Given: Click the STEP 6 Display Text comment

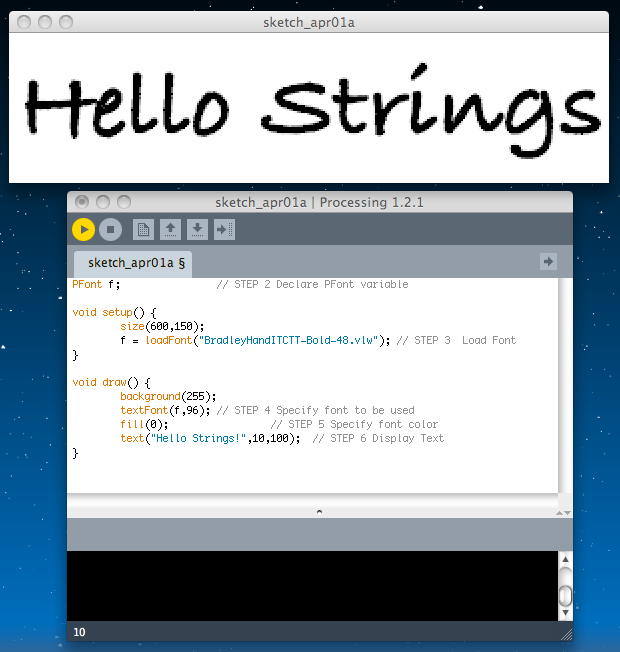Looking at the screenshot, I should click(378, 439).
